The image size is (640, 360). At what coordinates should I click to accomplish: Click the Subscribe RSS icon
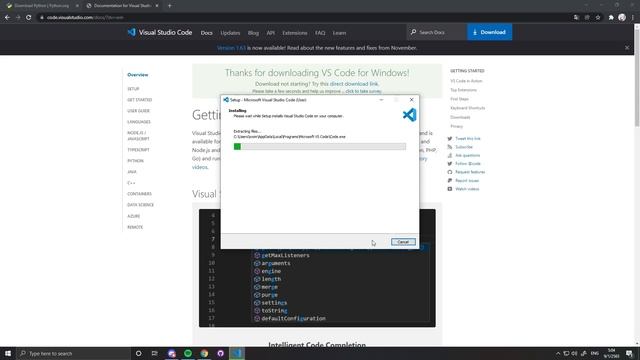450,147
